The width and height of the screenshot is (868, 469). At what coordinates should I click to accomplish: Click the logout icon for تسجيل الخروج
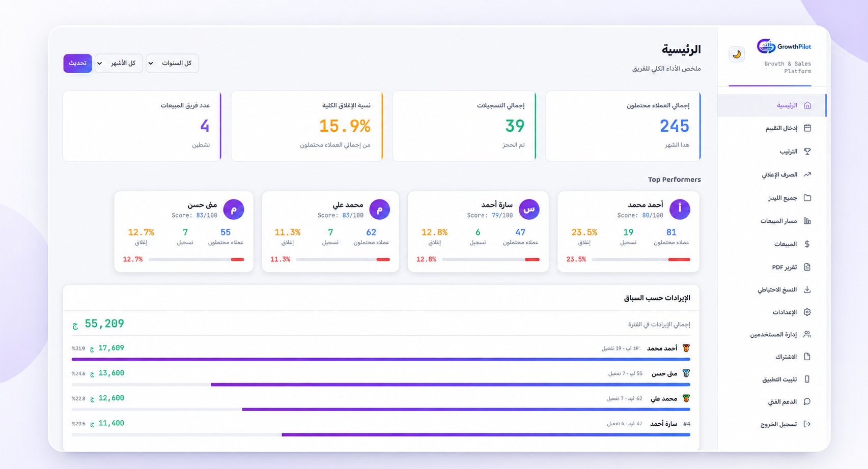pyautogui.click(x=807, y=424)
